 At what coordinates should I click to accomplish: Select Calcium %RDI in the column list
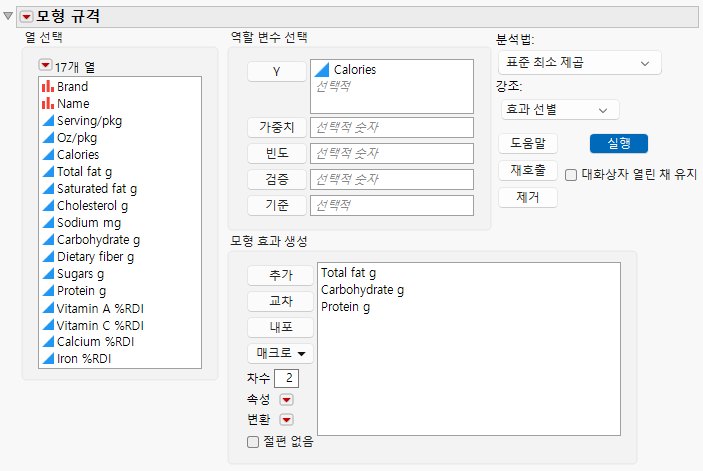(x=95, y=342)
